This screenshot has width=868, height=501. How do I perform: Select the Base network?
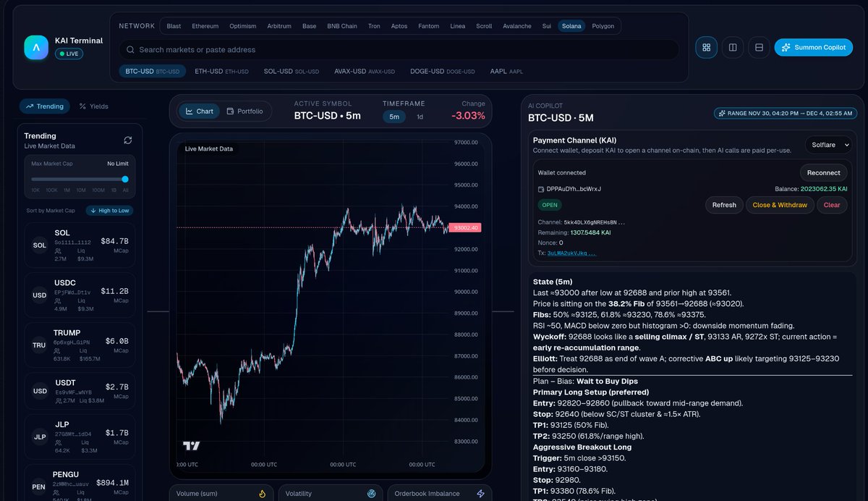tap(310, 26)
